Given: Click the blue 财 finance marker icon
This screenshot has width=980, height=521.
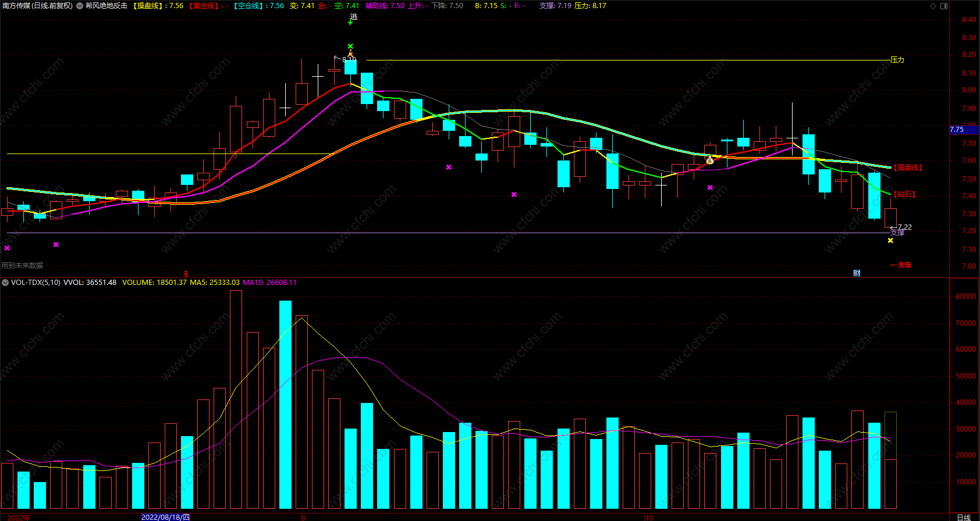Looking at the screenshot, I should tap(857, 273).
